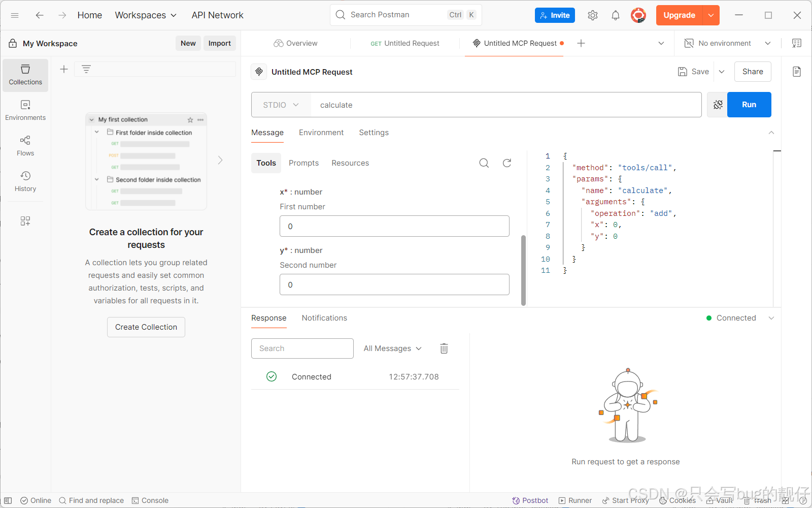Open the Environments sidebar panel
812x508 pixels.
(x=25, y=111)
